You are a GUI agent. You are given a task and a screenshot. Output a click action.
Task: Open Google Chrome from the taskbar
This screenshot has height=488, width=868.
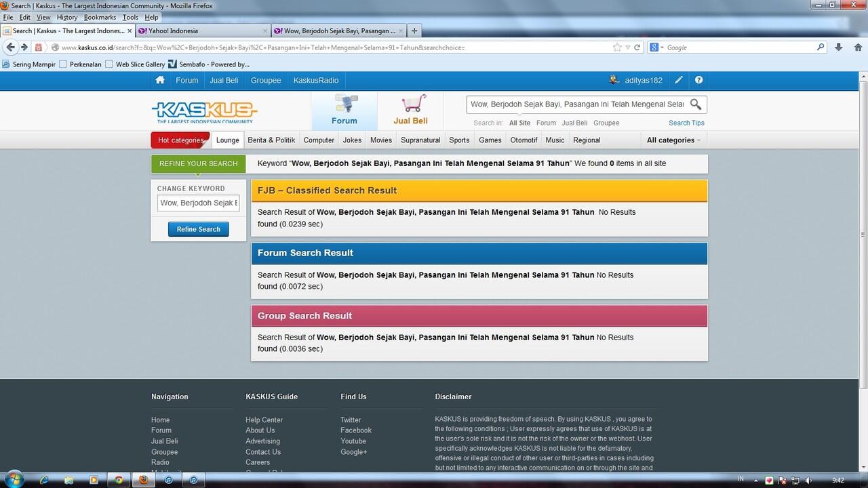[x=119, y=480]
